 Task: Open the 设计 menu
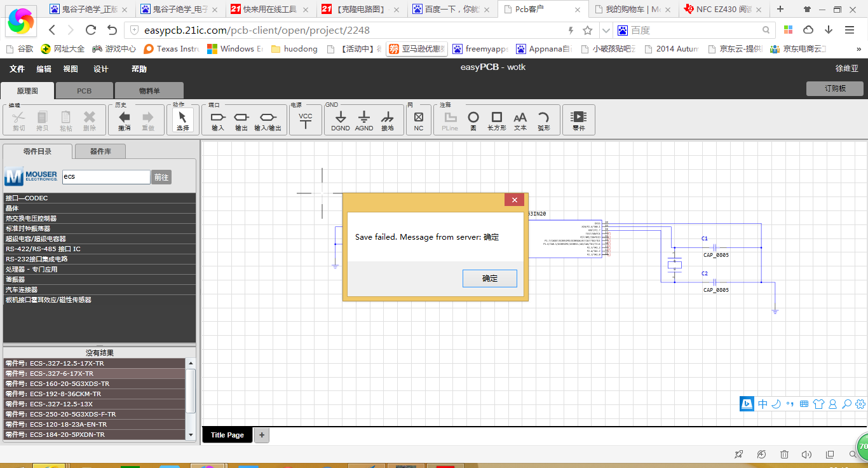101,69
